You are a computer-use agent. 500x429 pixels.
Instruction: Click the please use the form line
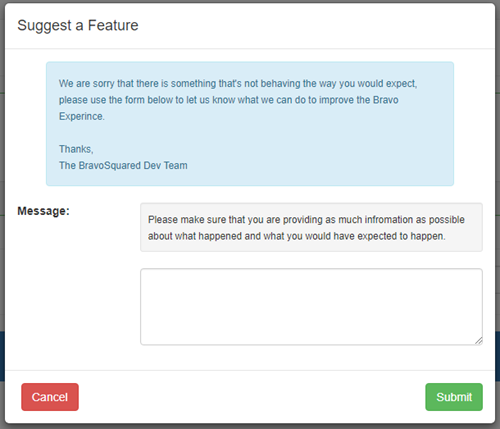(229, 100)
